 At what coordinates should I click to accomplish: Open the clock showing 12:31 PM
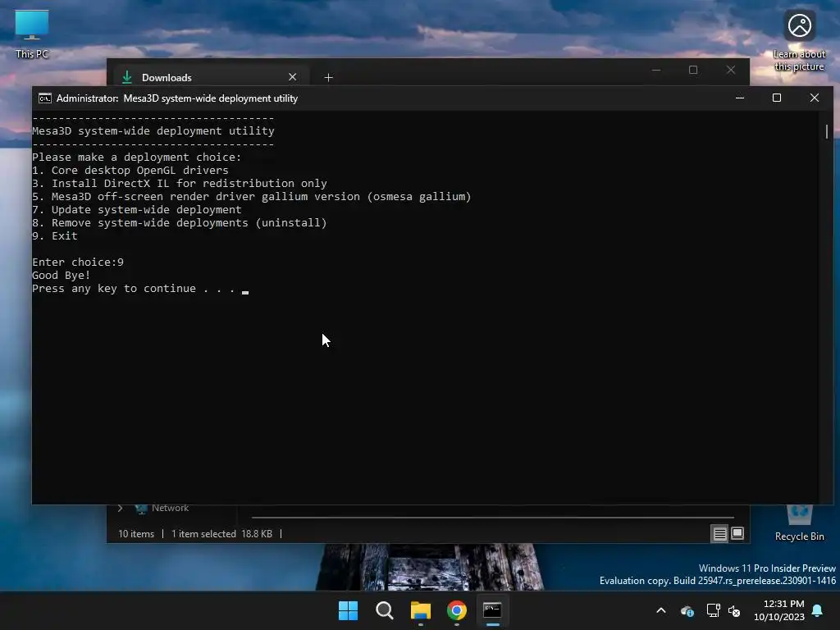779,610
